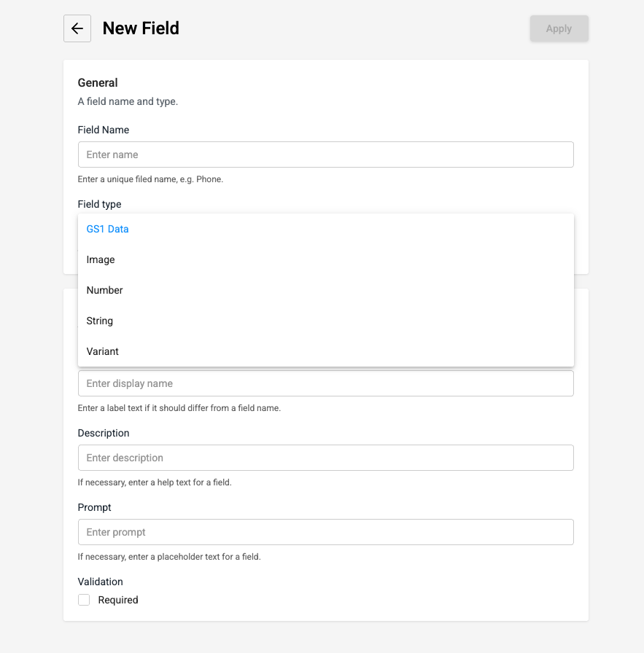Image resolution: width=644 pixels, height=653 pixels.
Task: Click the Description field label
Action: coord(104,433)
